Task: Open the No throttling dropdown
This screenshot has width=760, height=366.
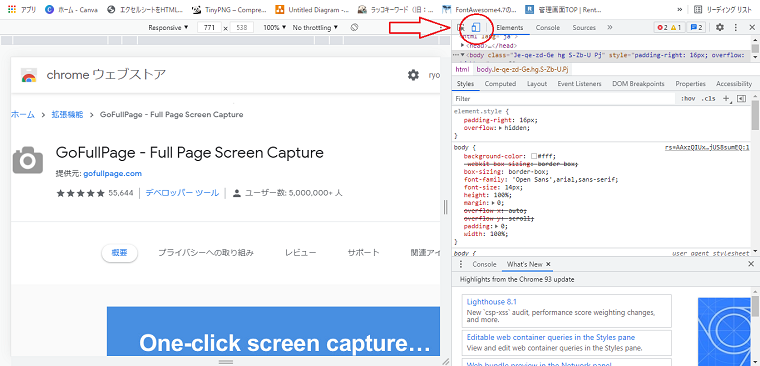Action: pyautogui.click(x=316, y=28)
